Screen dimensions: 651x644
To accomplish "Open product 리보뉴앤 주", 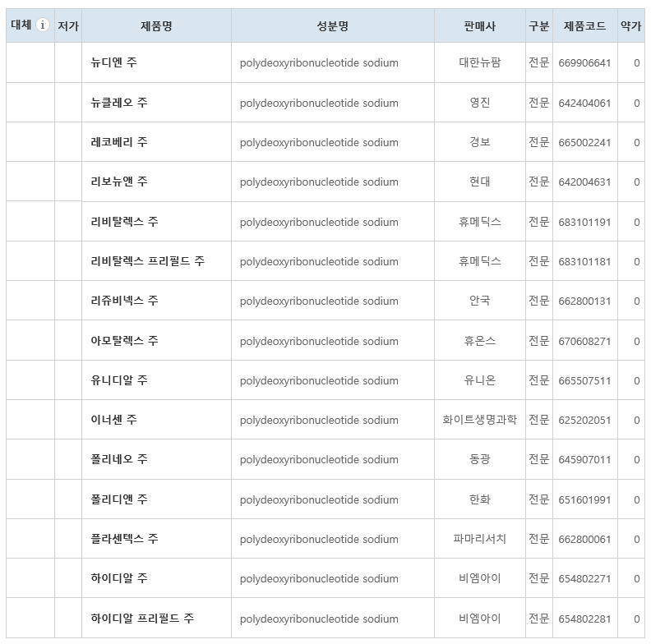I will coord(119,182).
